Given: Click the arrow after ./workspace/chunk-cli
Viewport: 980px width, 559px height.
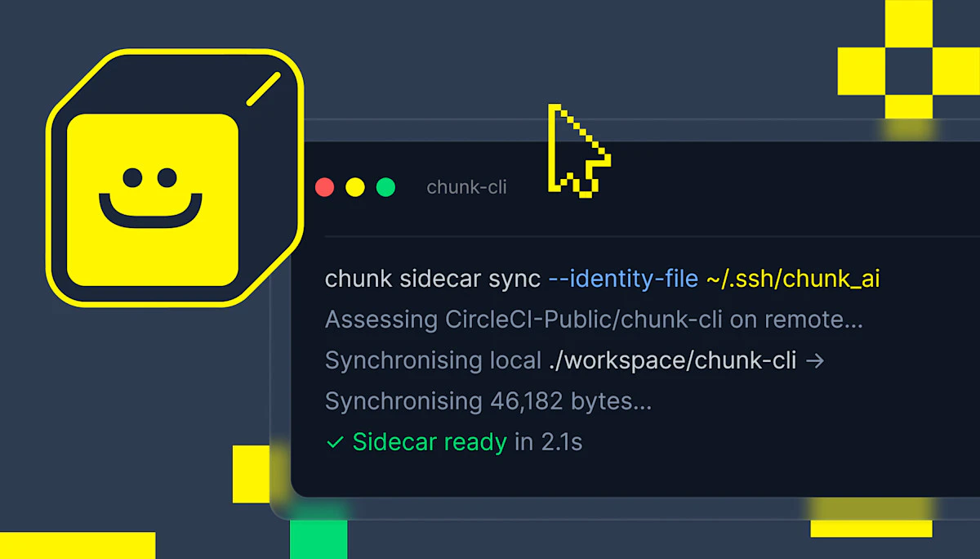Looking at the screenshot, I should pyautogui.click(x=814, y=360).
